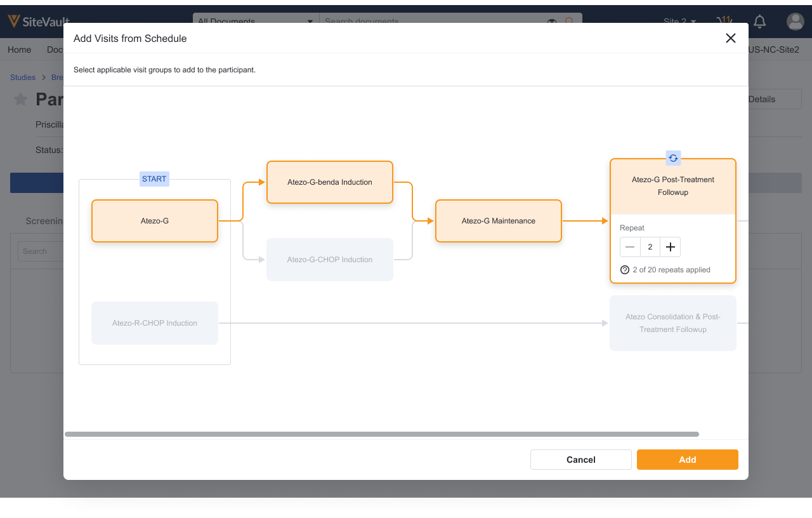Click the repeat cycle icon above Post-Treatment Followup
The height and width of the screenshot is (518, 812).
[x=673, y=158]
